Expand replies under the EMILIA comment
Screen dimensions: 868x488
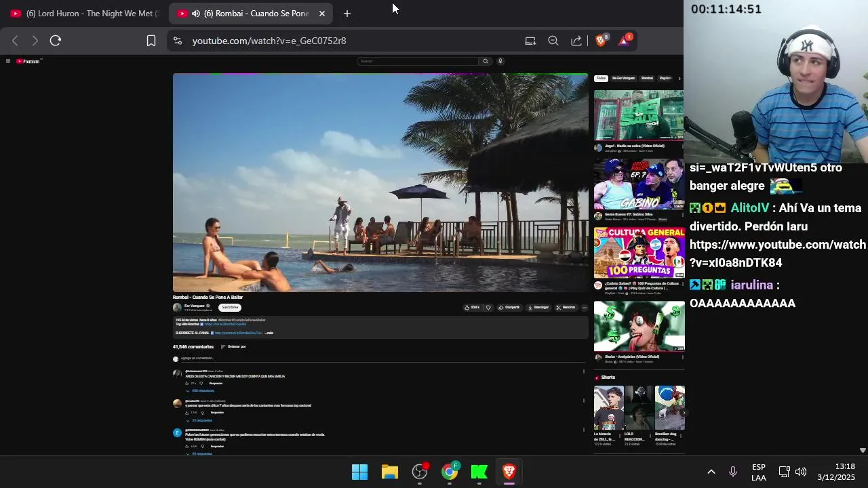(x=200, y=391)
